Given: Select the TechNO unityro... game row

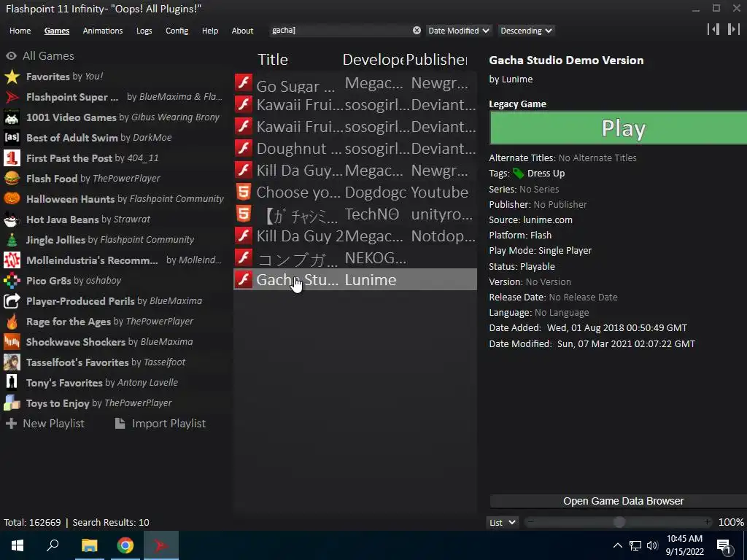Looking at the screenshot, I should click(x=355, y=214).
